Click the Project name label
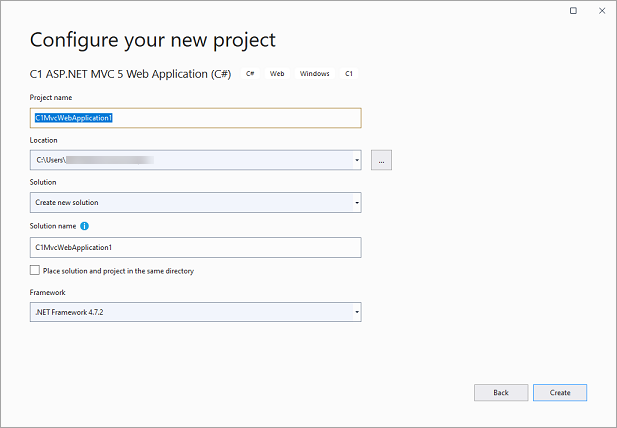Screen dimensions: 617x428 [51, 98]
